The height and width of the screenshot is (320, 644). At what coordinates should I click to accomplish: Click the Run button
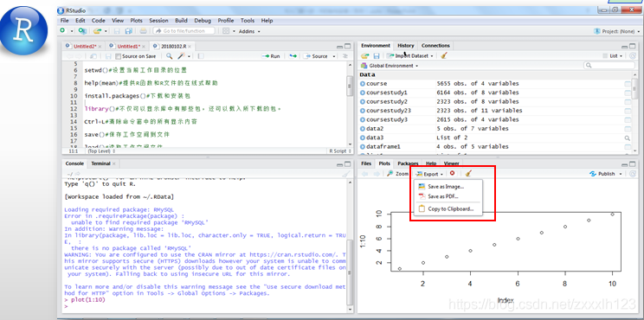271,56
